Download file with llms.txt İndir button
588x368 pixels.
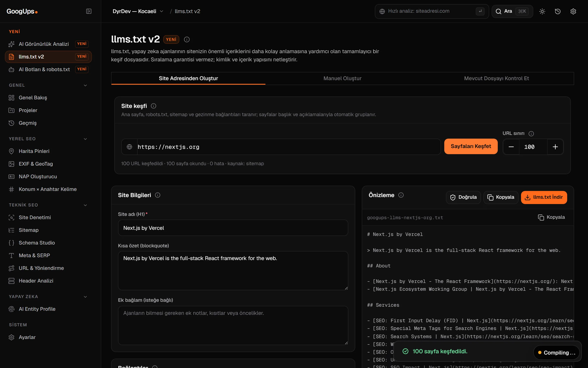(544, 197)
